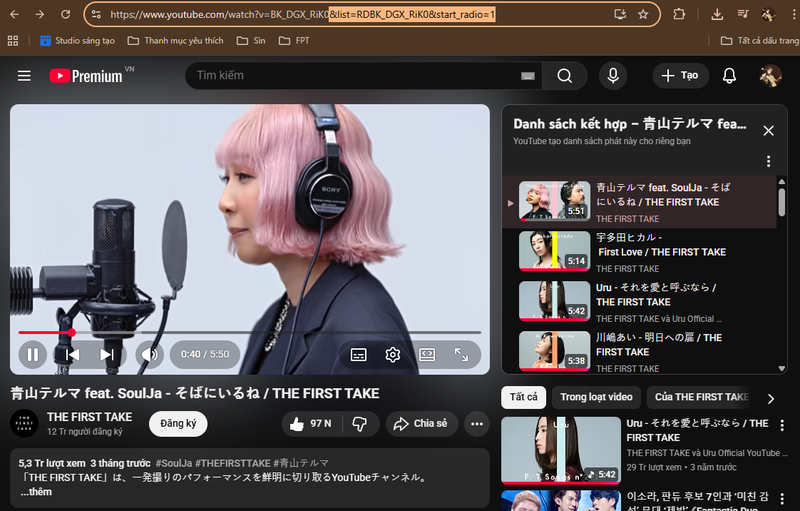Open the Tất cả dấu trang folder

760,40
